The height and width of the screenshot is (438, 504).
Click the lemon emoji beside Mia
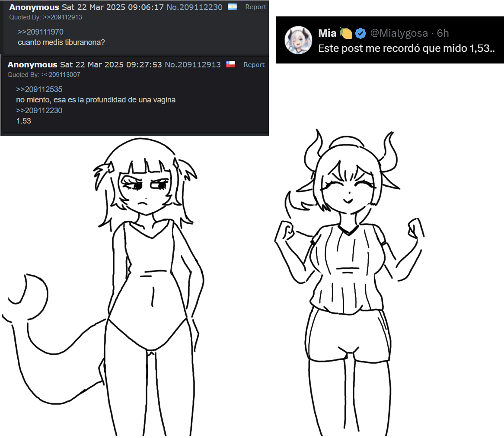[346, 33]
